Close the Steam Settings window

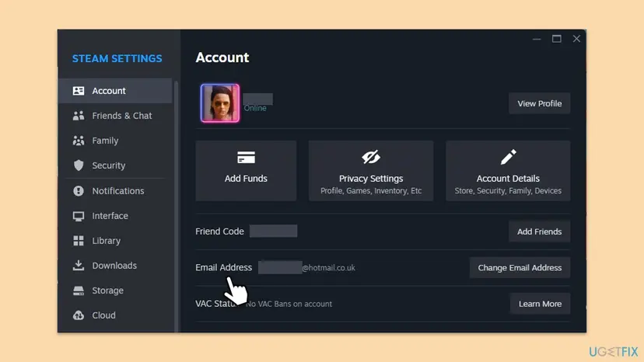(x=576, y=39)
